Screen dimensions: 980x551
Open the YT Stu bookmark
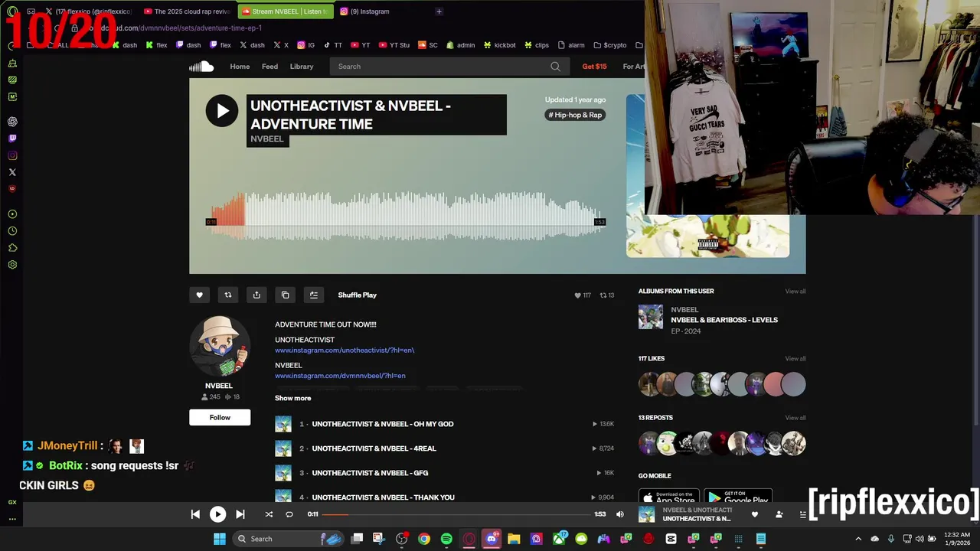tap(394, 45)
